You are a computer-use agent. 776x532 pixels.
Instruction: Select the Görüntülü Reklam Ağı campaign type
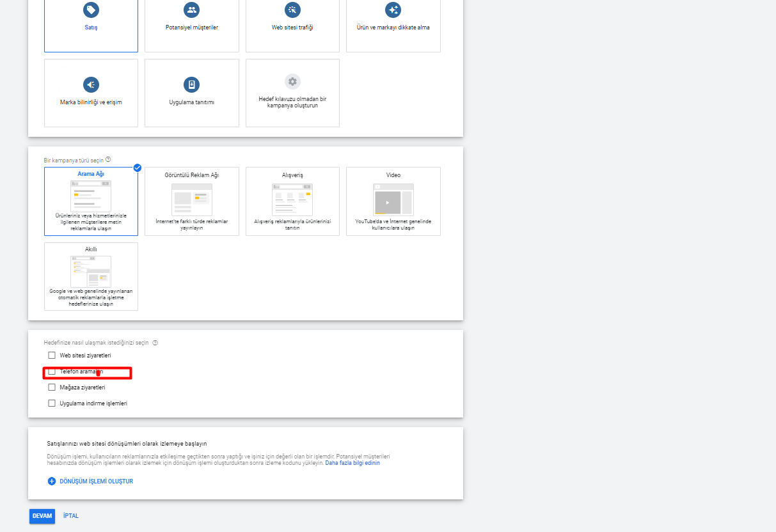[192, 201]
